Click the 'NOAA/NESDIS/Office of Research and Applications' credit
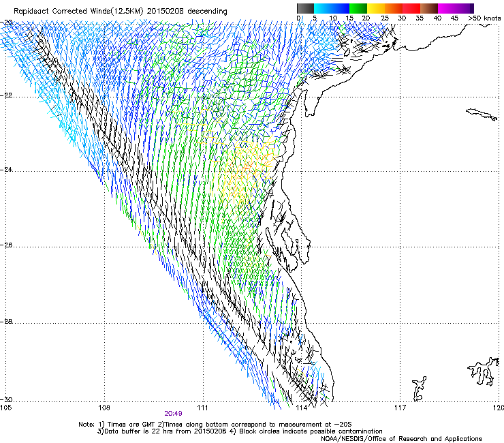The width and height of the screenshot is (504, 443). (x=401, y=439)
